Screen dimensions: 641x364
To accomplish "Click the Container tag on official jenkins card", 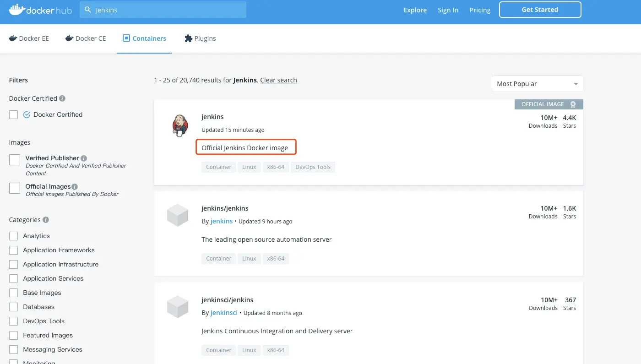I will pos(219,167).
